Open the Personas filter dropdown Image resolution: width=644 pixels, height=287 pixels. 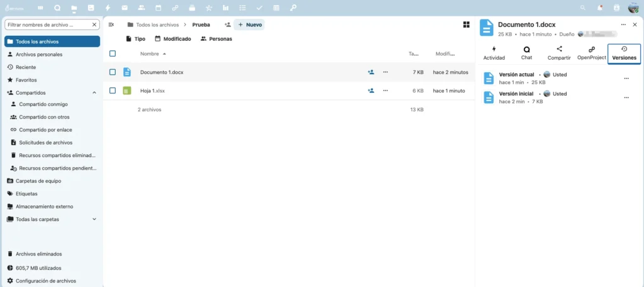tap(216, 39)
